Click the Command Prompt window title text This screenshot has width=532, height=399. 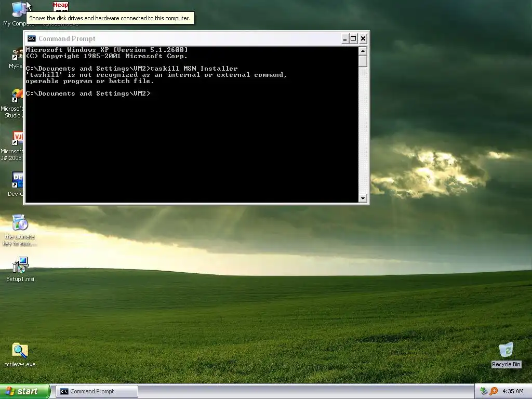(67, 38)
